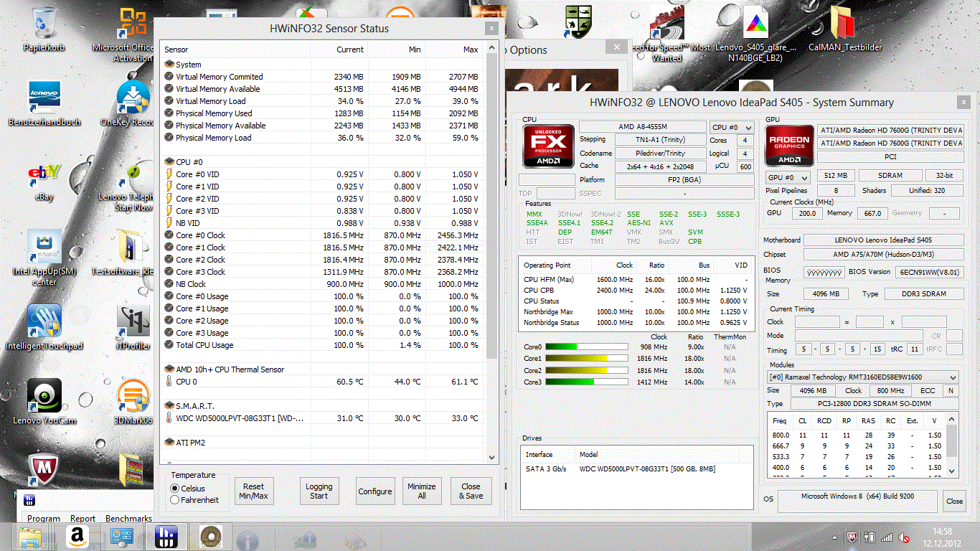The image size is (980, 551).
Task: Open the Amazon app in the taskbar
Action: (x=76, y=537)
